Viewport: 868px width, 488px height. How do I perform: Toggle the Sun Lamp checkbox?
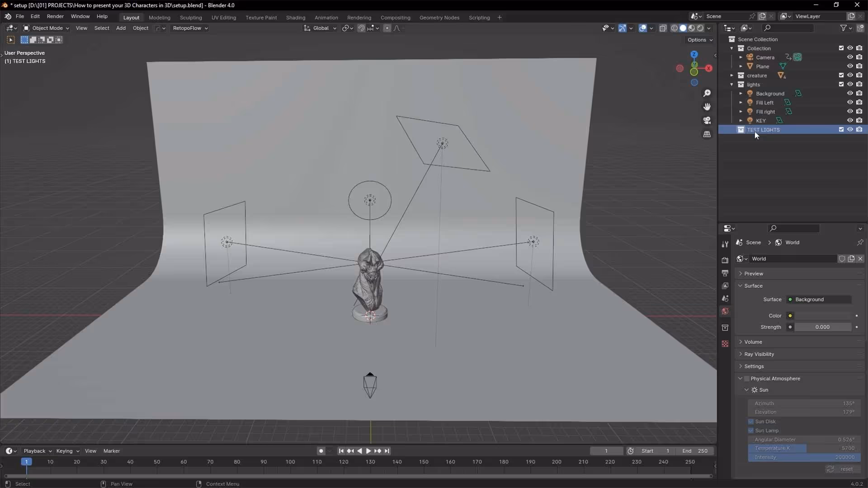[x=751, y=431]
